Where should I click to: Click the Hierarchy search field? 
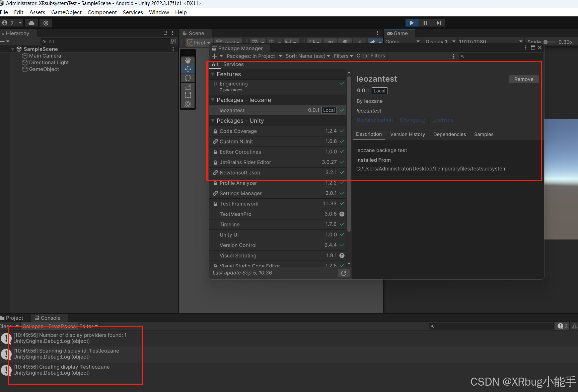click(x=105, y=41)
